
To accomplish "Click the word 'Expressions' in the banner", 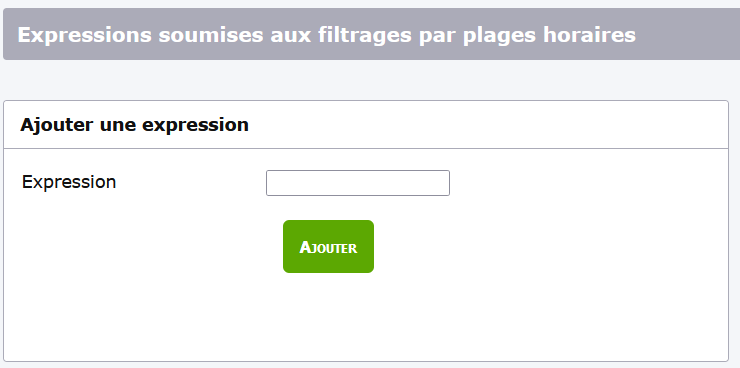I will point(84,36).
